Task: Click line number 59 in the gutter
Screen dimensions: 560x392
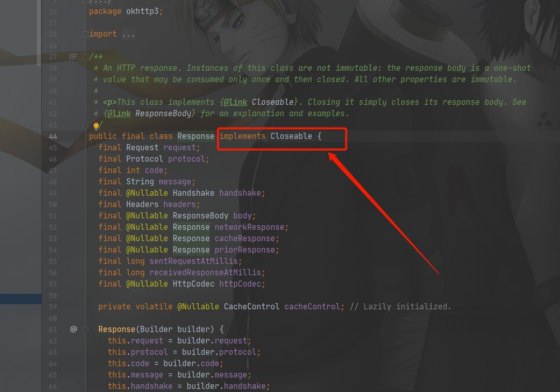Action: (x=53, y=307)
